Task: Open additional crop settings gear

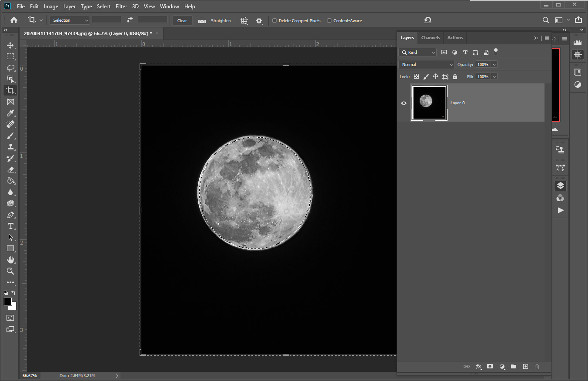Action: (x=260, y=20)
